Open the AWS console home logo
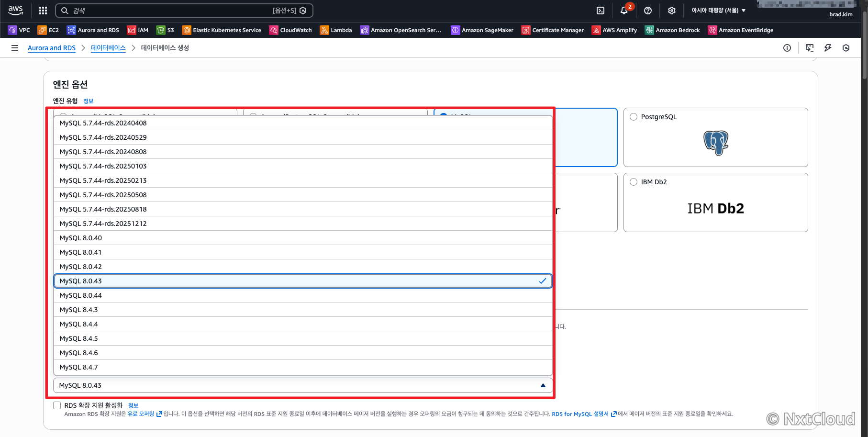The width and height of the screenshot is (868, 437). [15, 10]
